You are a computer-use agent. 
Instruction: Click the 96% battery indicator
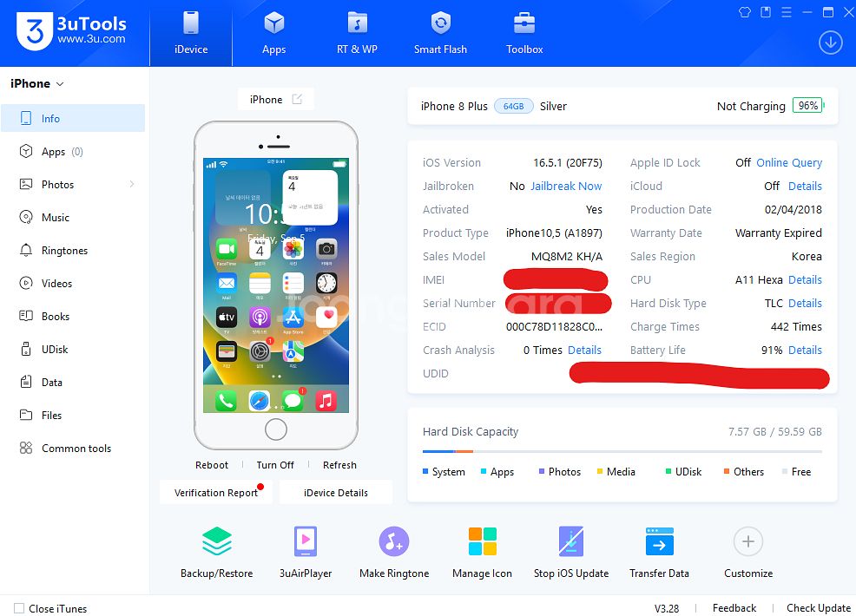tap(808, 106)
